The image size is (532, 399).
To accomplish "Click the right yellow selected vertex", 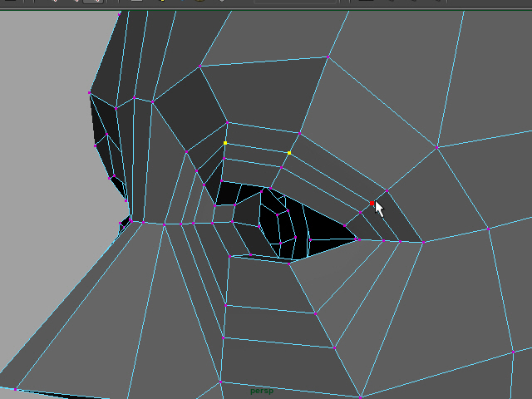I will [289, 153].
